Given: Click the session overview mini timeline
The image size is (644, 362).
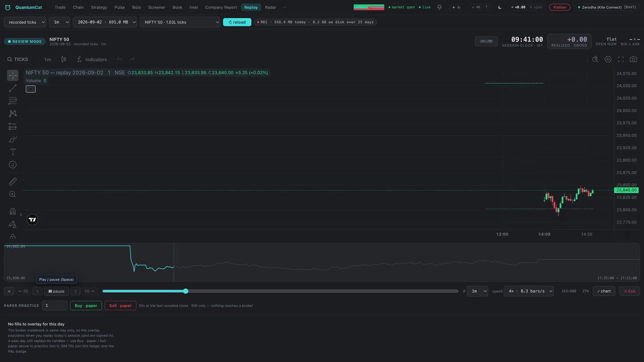Looking at the screenshot, I should 322,262.
